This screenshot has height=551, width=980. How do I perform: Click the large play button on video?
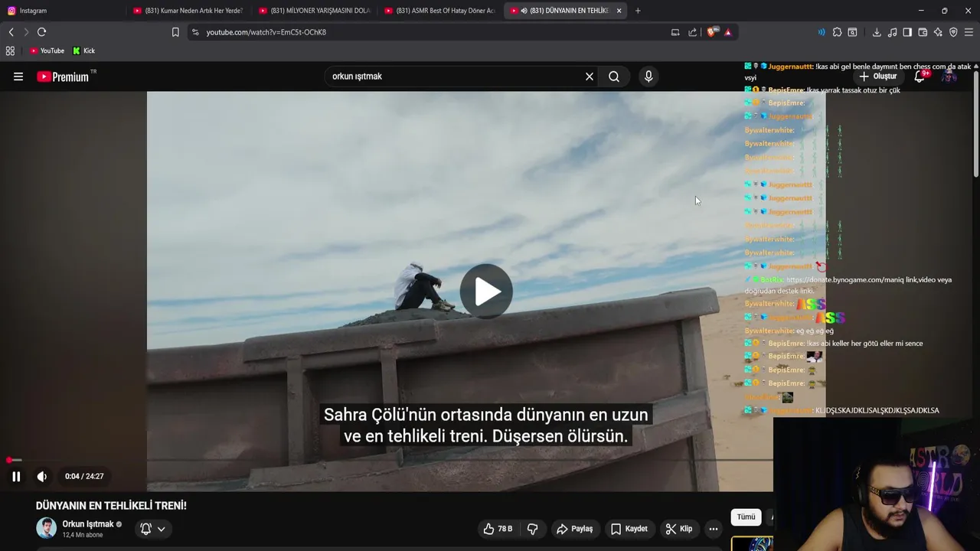(x=486, y=292)
